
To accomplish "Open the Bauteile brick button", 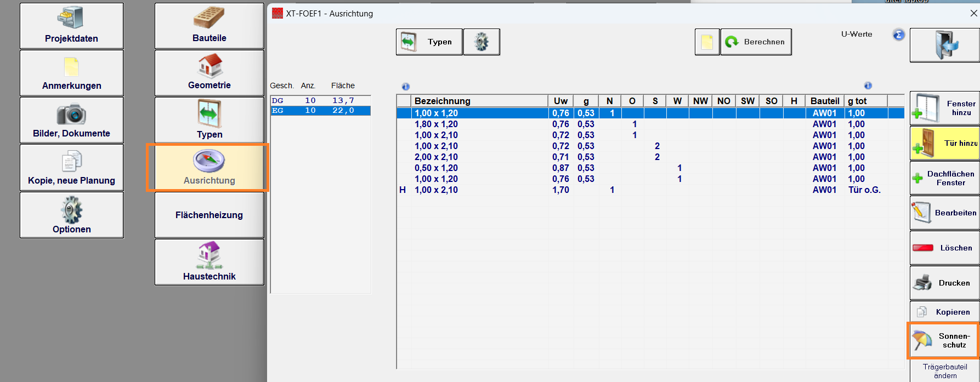I will point(209,26).
